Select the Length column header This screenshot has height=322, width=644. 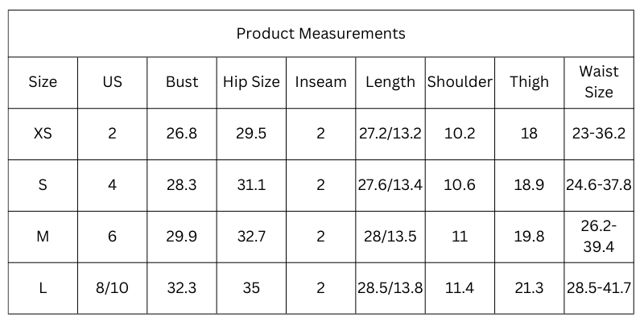[390, 82]
